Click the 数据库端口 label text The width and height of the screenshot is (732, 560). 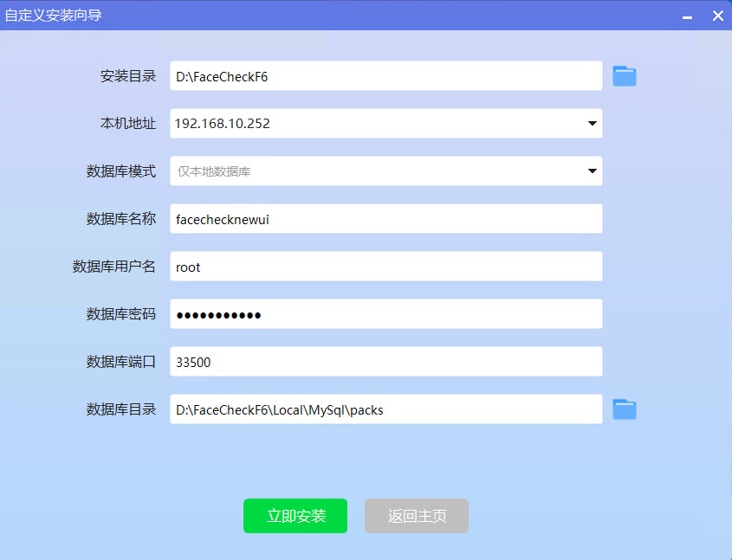coord(121,362)
